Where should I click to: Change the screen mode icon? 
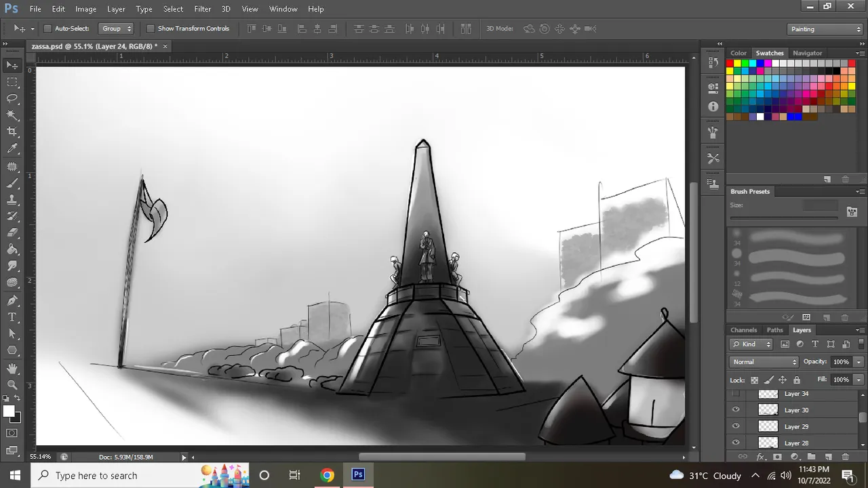[x=12, y=450]
